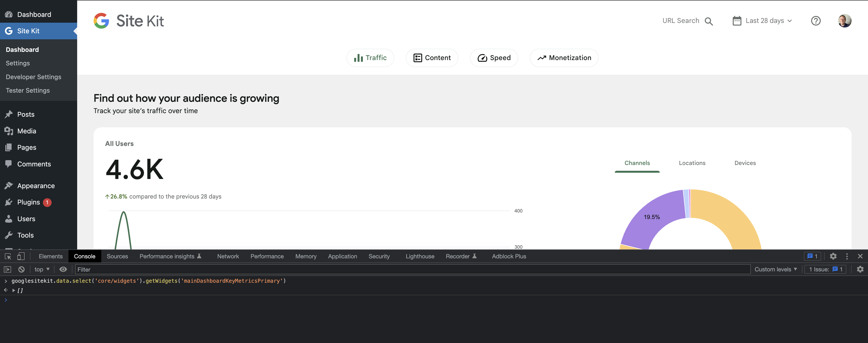Expand the empty array console result
868x343 pixels.
coord(14,290)
